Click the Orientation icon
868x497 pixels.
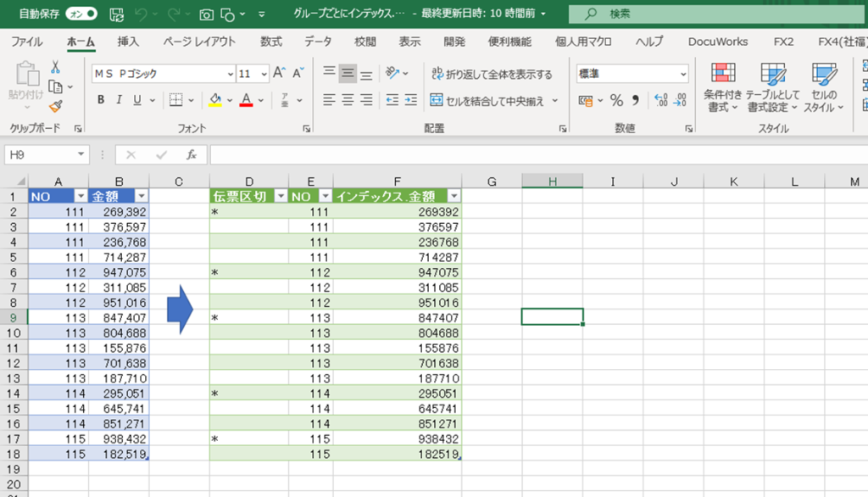[393, 73]
